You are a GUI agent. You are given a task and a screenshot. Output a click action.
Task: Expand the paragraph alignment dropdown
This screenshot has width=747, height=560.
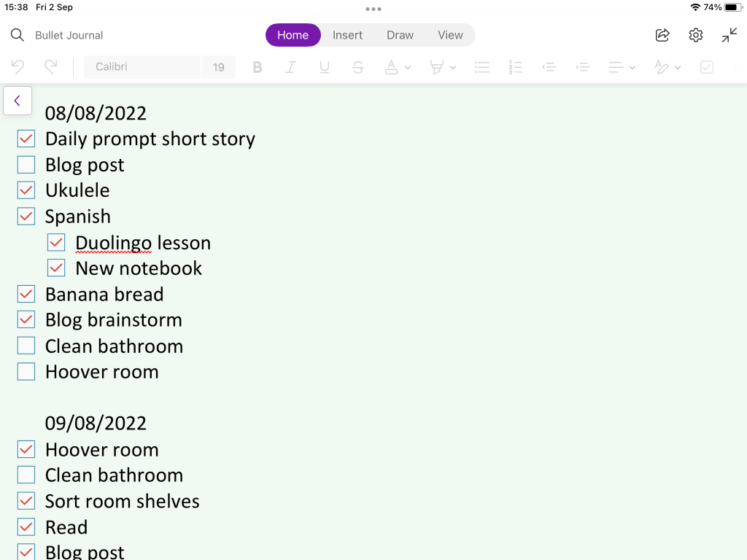tap(632, 68)
